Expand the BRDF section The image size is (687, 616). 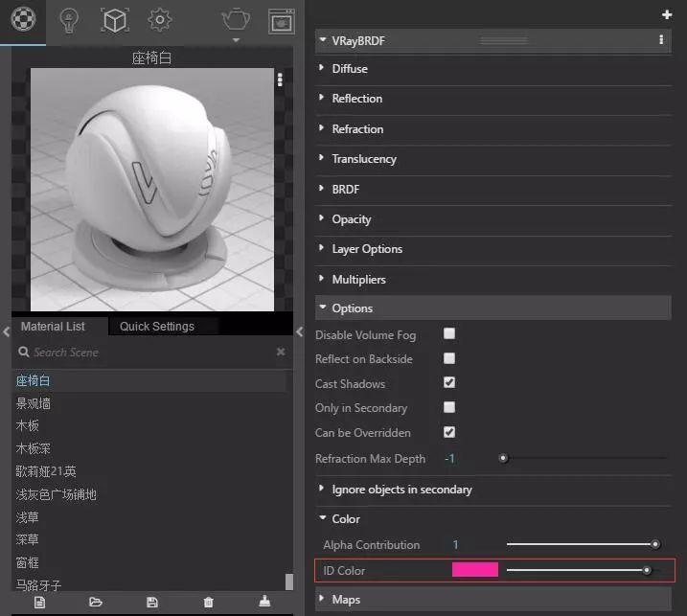click(322, 188)
